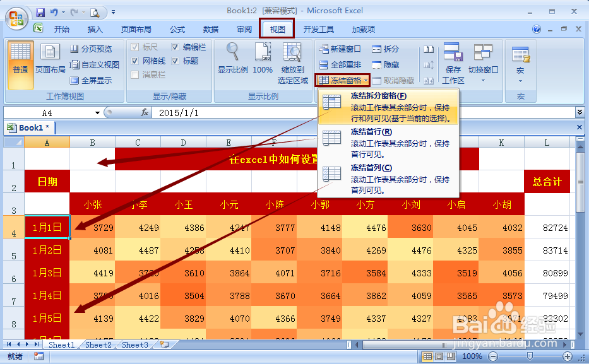Toggle the Formula Bar (编辑栏) checkbox
The height and width of the screenshot is (364, 589).
(175, 47)
